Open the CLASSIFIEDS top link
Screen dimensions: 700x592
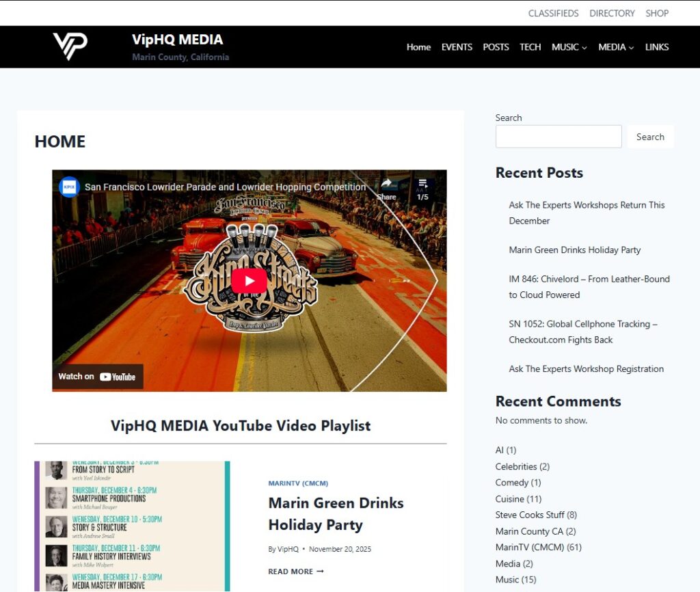coord(553,13)
